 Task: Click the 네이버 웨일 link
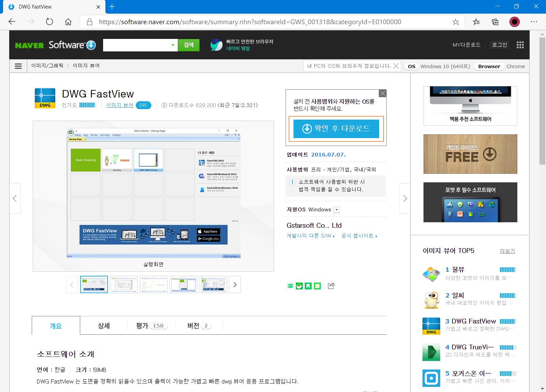click(238, 48)
